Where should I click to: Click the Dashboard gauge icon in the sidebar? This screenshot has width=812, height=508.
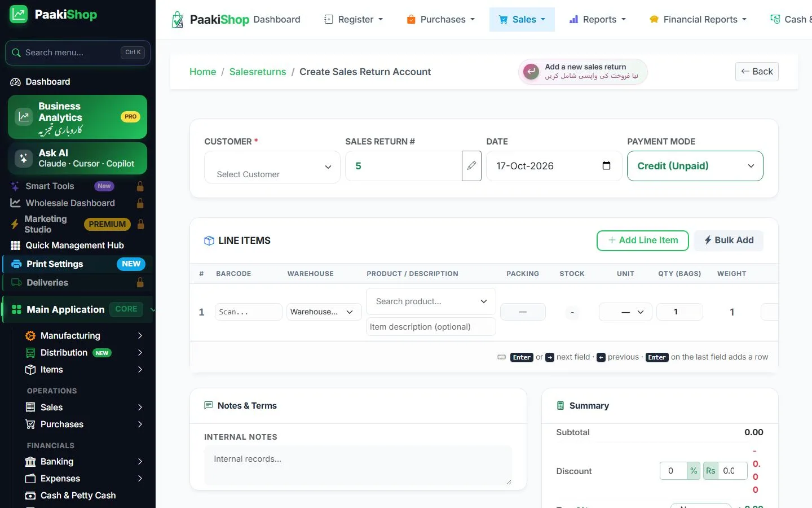tap(15, 82)
